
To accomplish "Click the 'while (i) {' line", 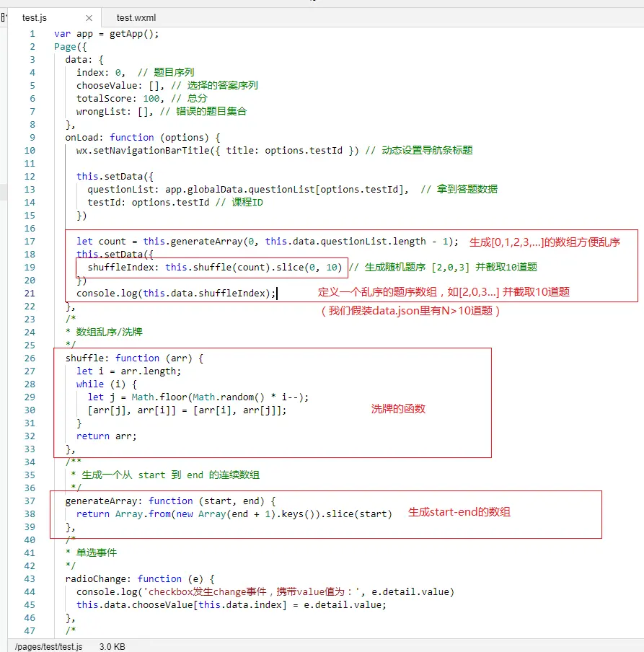I will pos(107,384).
